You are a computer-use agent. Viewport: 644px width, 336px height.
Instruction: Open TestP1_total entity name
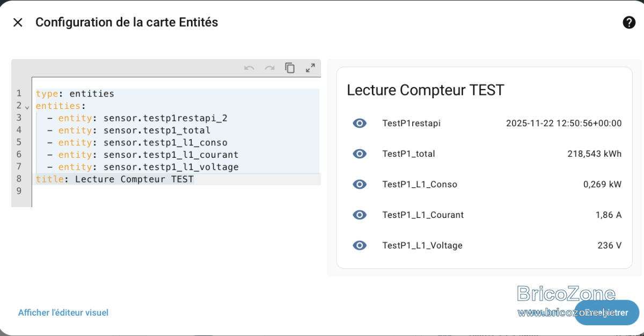click(408, 154)
